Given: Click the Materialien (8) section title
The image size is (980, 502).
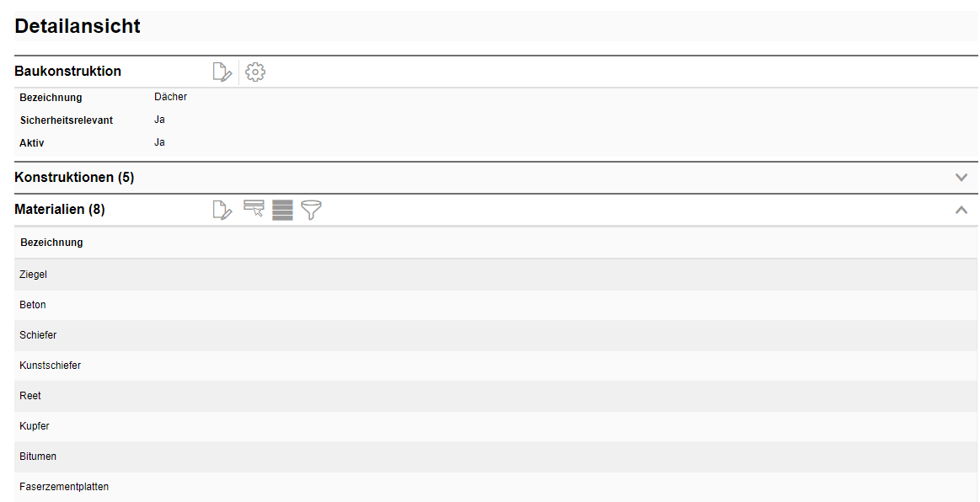Looking at the screenshot, I should (60, 210).
